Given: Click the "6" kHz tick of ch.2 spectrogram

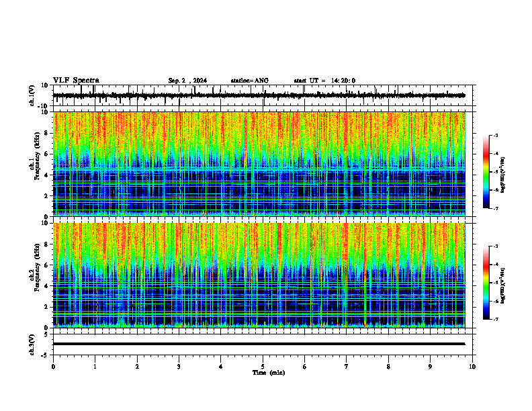Looking at the screenshot, I should [x=46, y=265].
